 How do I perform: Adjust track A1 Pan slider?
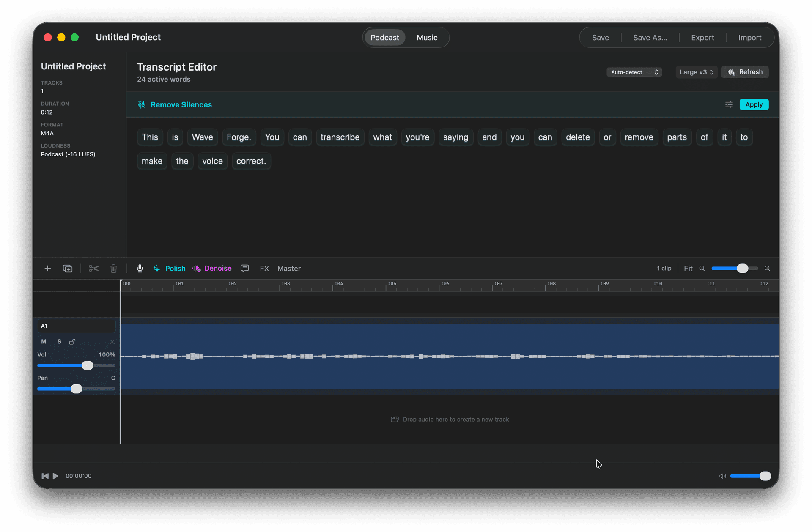(76, 389)
